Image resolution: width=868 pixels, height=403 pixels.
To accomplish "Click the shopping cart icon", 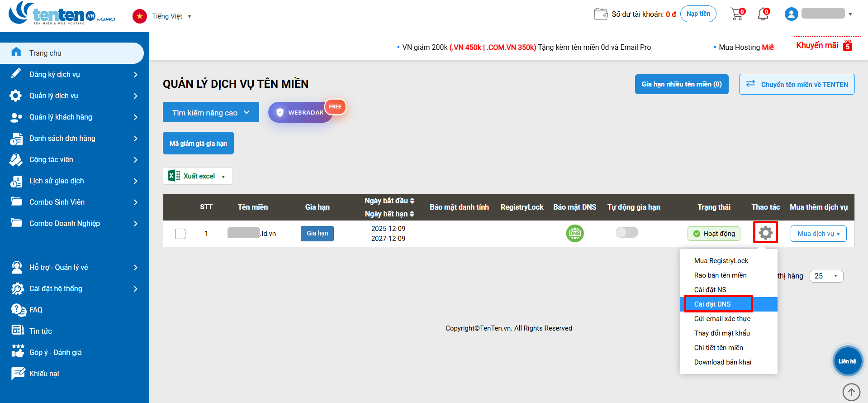I will 737,14.
